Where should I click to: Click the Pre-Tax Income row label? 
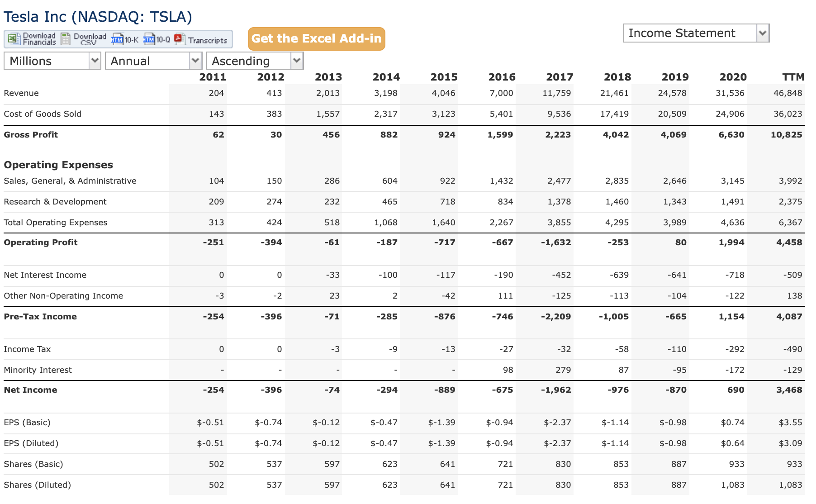click(x=40, y=317)
